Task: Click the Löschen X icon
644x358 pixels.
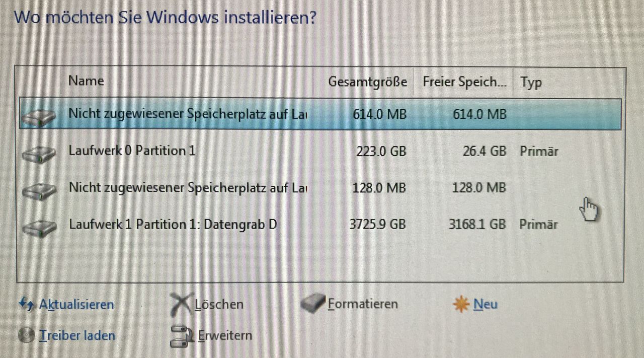Action: click(181, 304)
